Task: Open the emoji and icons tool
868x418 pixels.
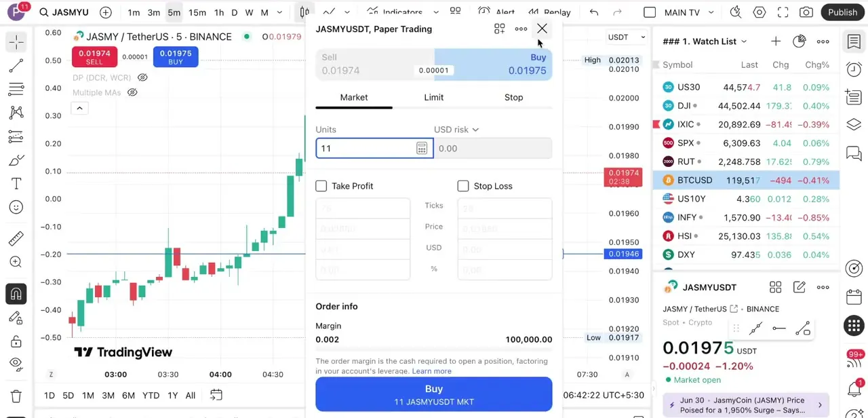Action: tap(16, 208)
